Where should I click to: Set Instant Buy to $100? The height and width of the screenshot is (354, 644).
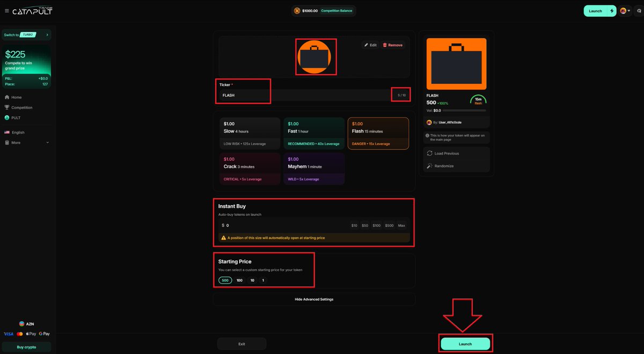click(x=377, y=226)
